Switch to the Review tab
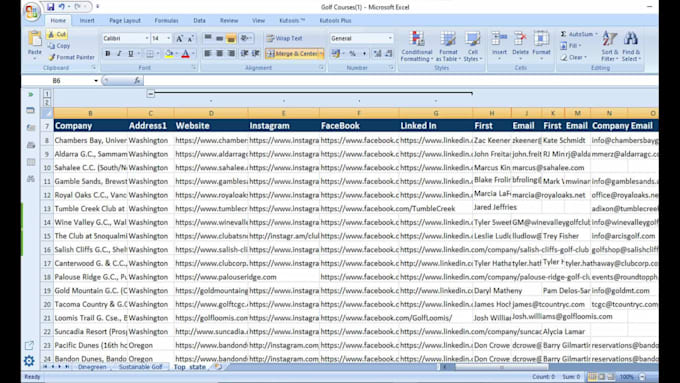The width and height of the screenshot is (680, 383). click(x=229, y=20)
